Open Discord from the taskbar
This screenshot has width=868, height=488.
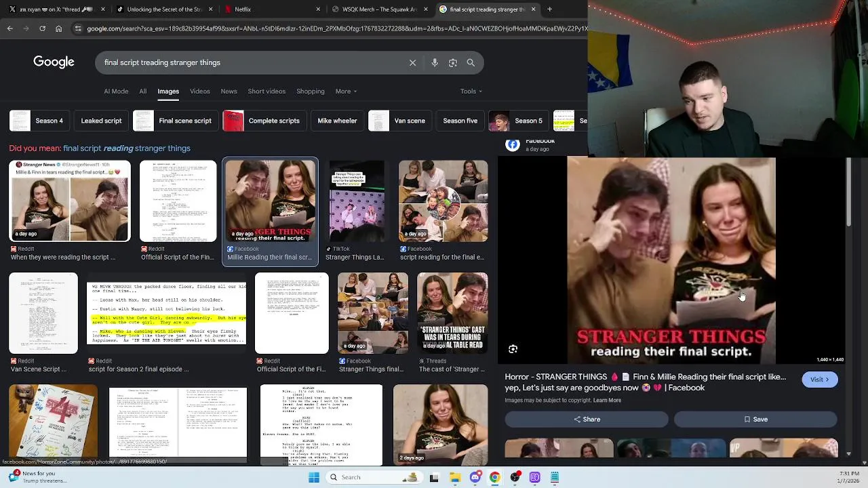(475, 477)
